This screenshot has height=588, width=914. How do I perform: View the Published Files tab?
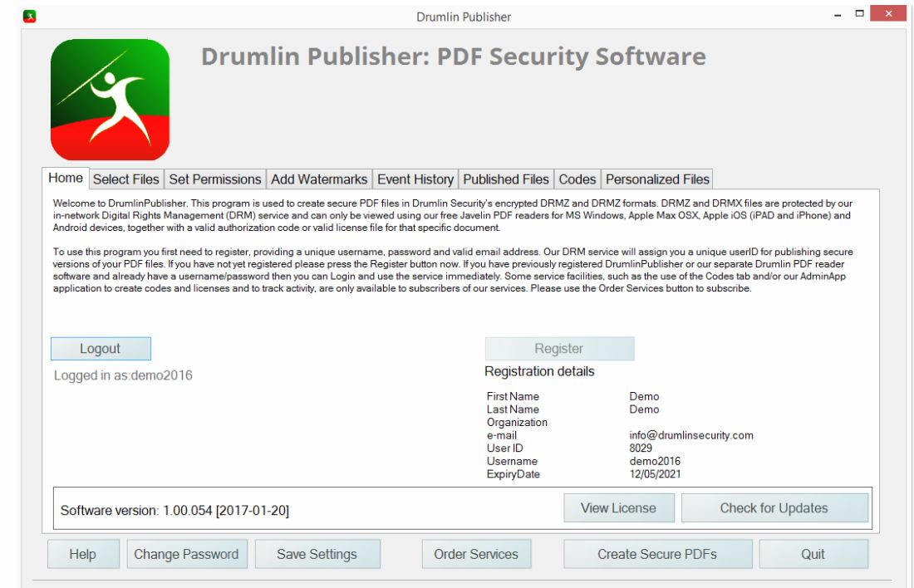click(x=506, y=179)
